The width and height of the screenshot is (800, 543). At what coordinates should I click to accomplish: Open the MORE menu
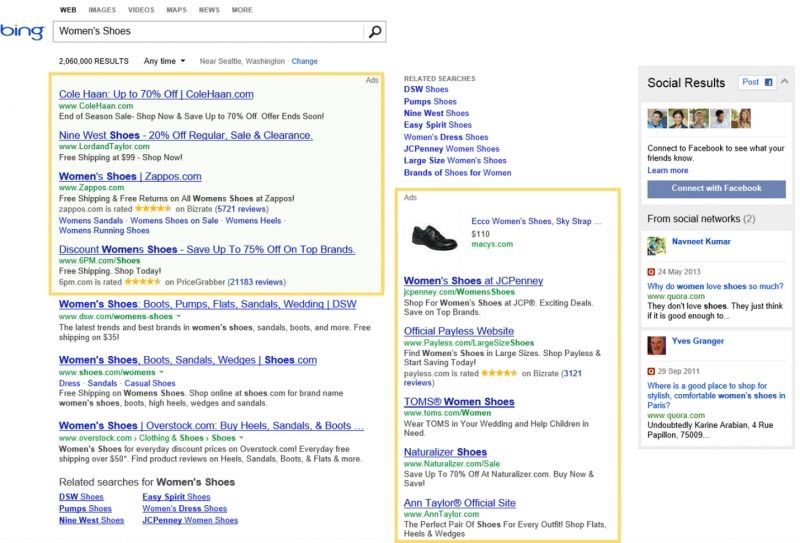[242, 10]
